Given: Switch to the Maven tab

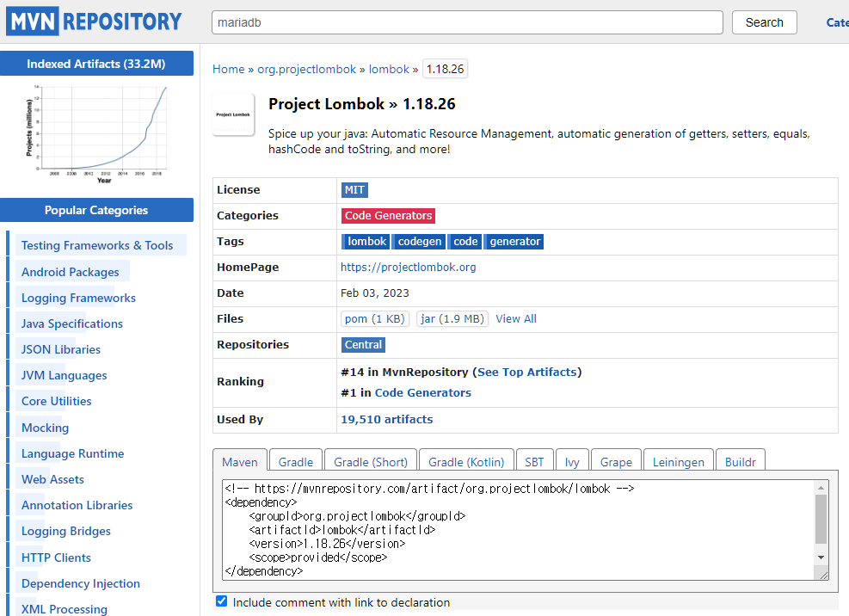Looking at the screenshot, I should 240,460.
